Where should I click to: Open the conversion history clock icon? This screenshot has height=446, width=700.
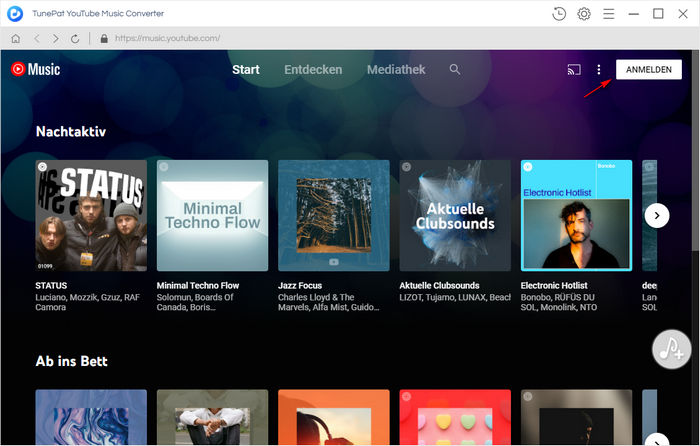coord(559,14)
